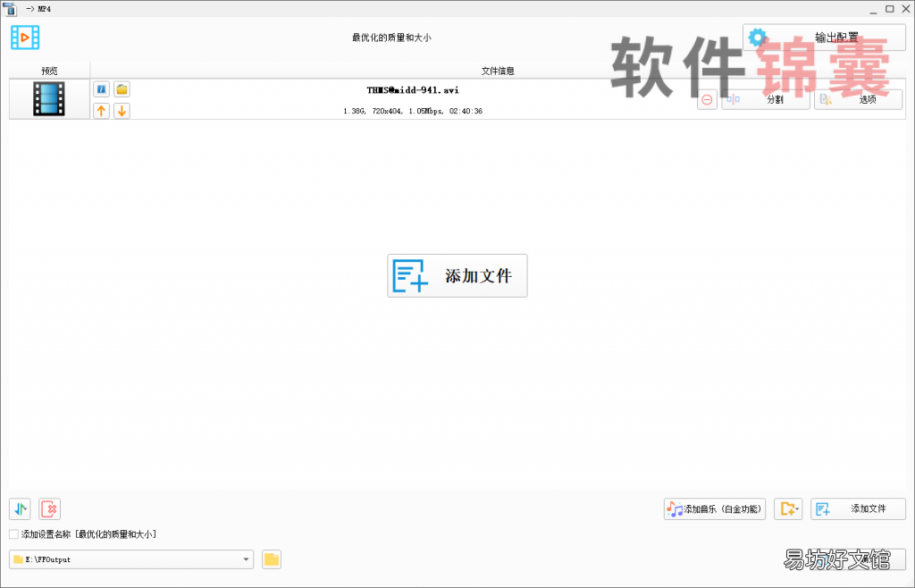Move THMS@midd-941.avi down in the list
The height and width of the screenshot is (588, 915).
pyautogui.click(x=122, y=110)
